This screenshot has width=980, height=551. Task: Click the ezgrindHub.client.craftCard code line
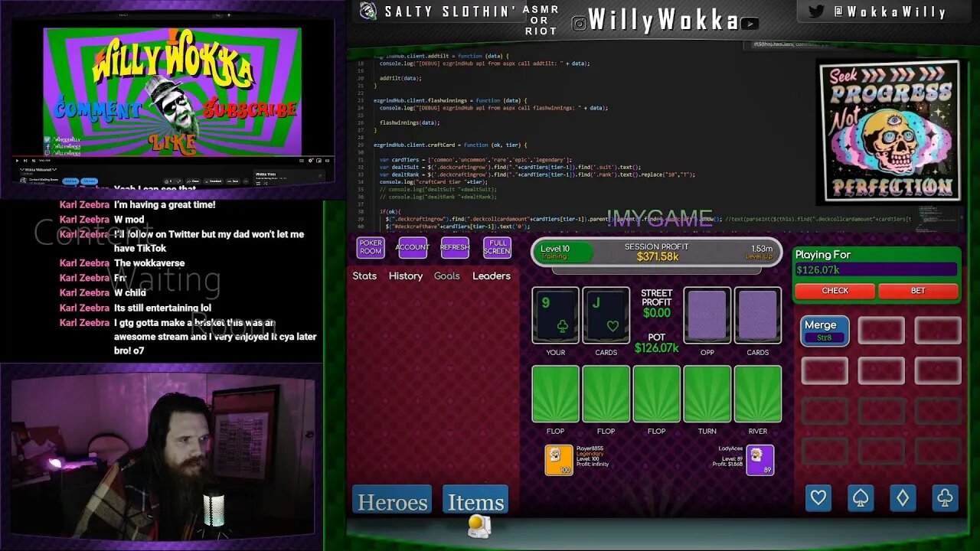(x=450, y=145)
